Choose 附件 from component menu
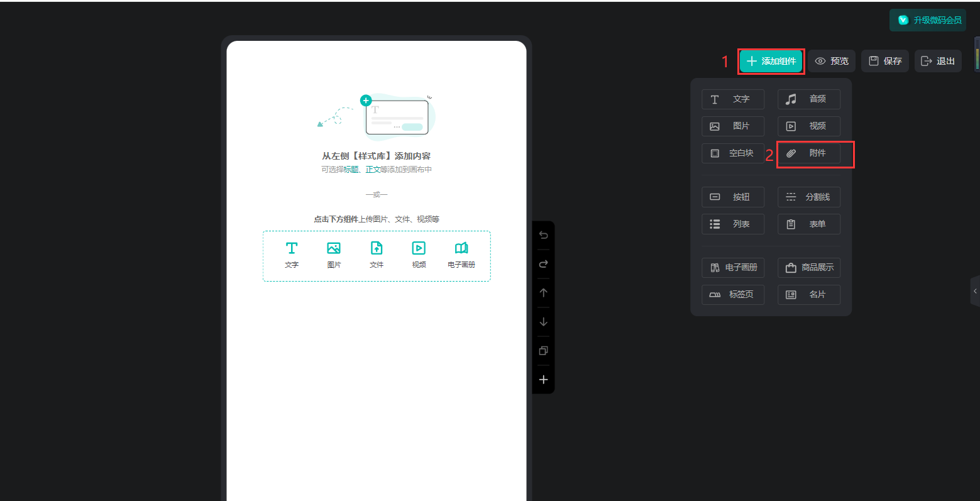This screenshot has height=501, width=980. pyautogui.click(x=809, y=153)
